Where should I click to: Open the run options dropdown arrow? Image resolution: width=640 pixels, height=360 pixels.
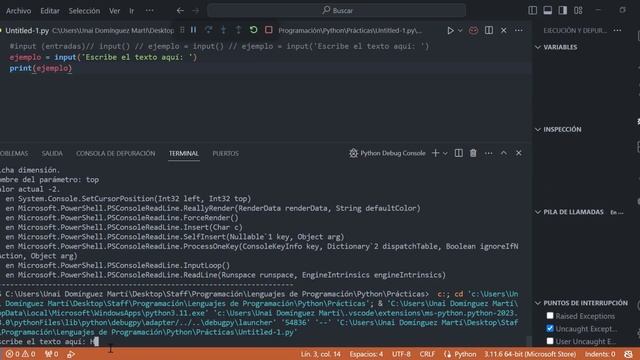pos(460,31)
